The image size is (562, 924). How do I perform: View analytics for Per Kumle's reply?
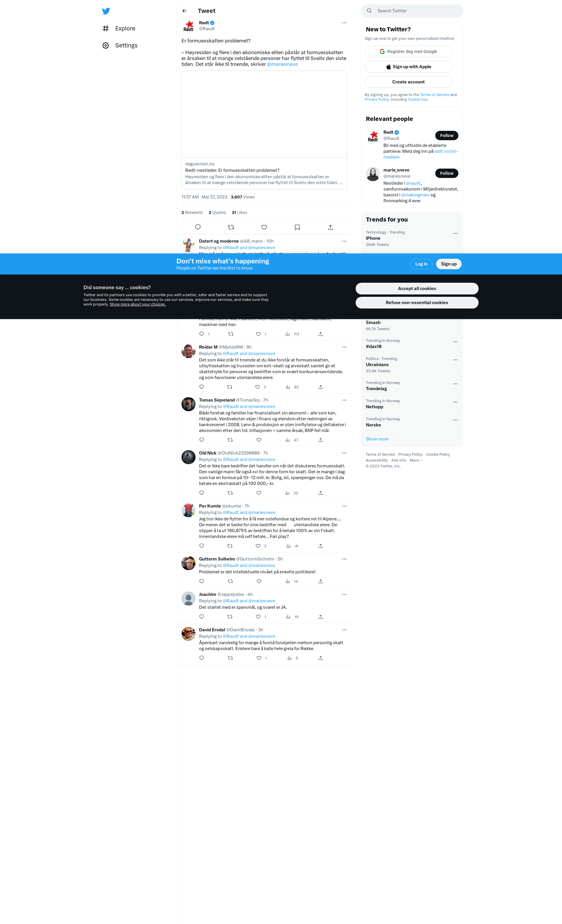292,546
